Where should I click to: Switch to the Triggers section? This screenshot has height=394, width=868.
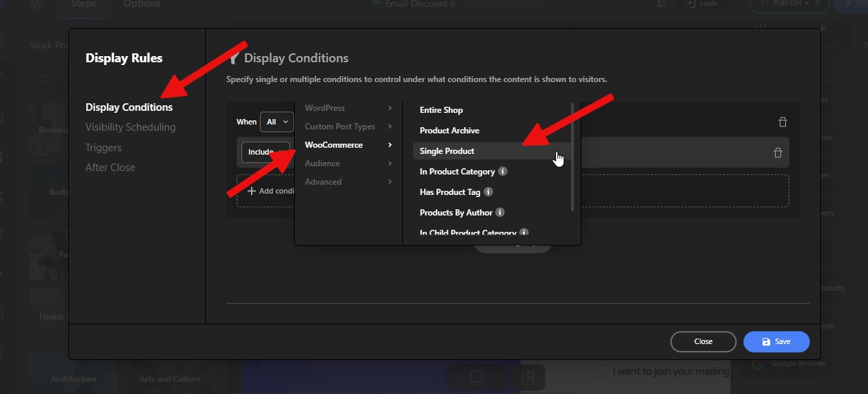(x=103, y=148)
